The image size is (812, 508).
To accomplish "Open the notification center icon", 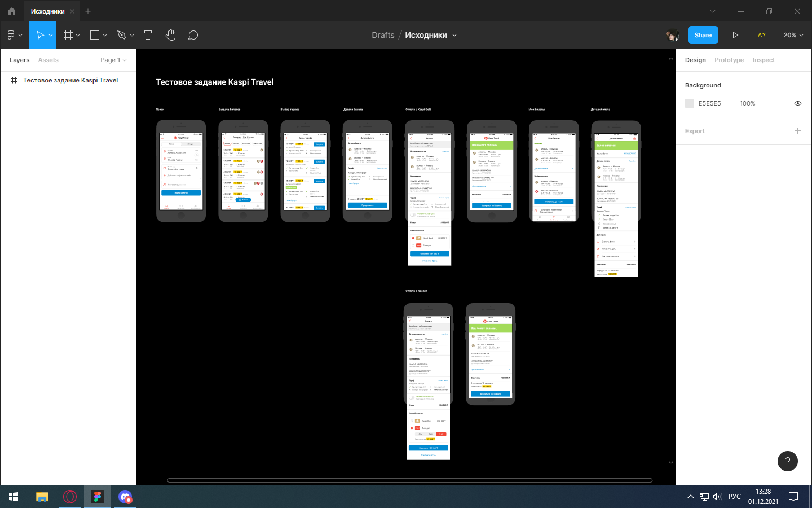I will click(x=793, y=497).
